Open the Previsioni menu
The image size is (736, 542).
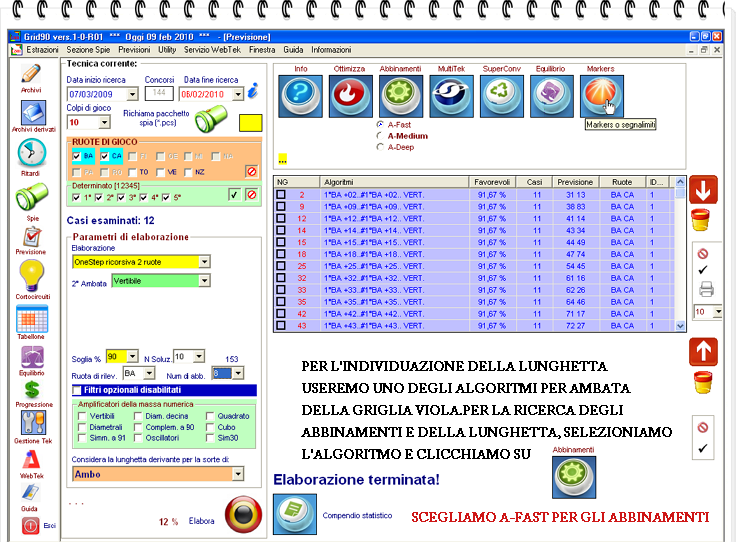pos(134,50)
